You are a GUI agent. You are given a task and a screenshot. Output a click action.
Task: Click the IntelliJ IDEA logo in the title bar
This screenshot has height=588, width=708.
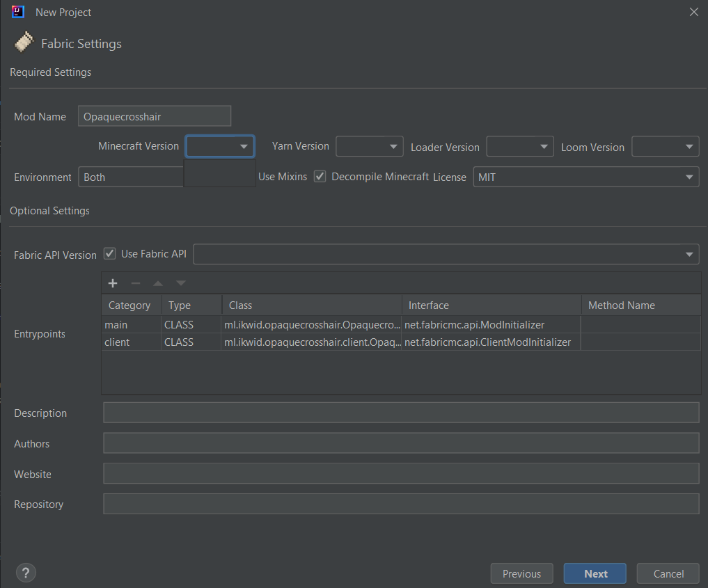[17, 11]
